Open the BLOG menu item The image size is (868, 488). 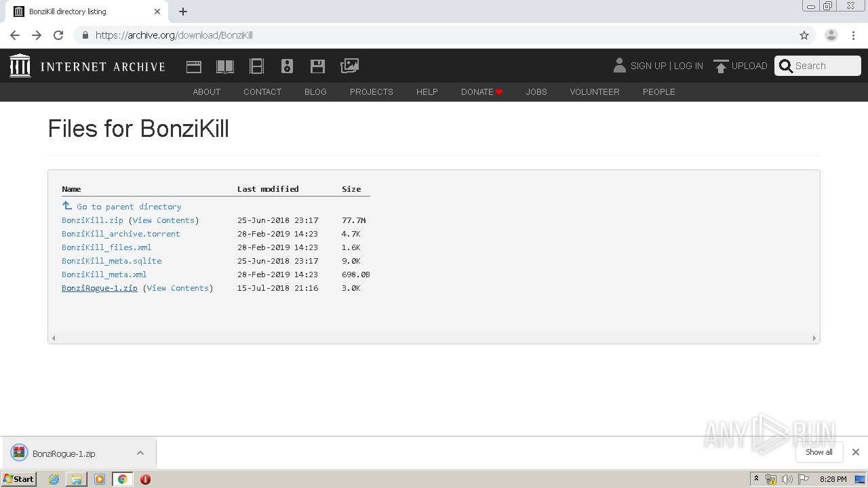pyautogui.click(x=315, y=91)
